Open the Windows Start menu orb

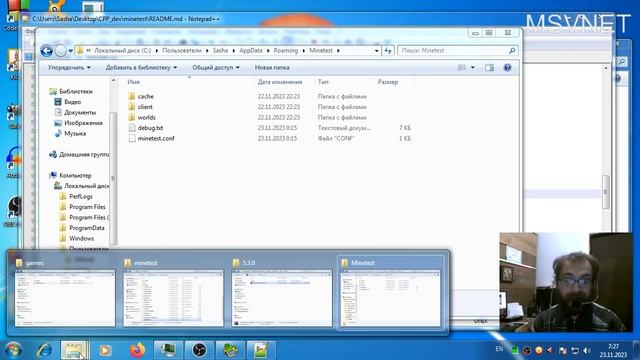(x=13, y=351)
